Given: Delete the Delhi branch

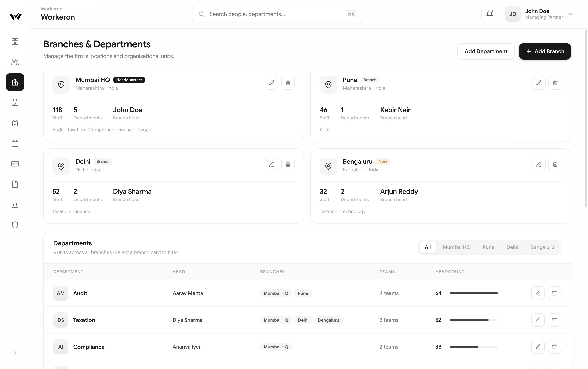Looking at the screenshot, I should coord(288,164).
